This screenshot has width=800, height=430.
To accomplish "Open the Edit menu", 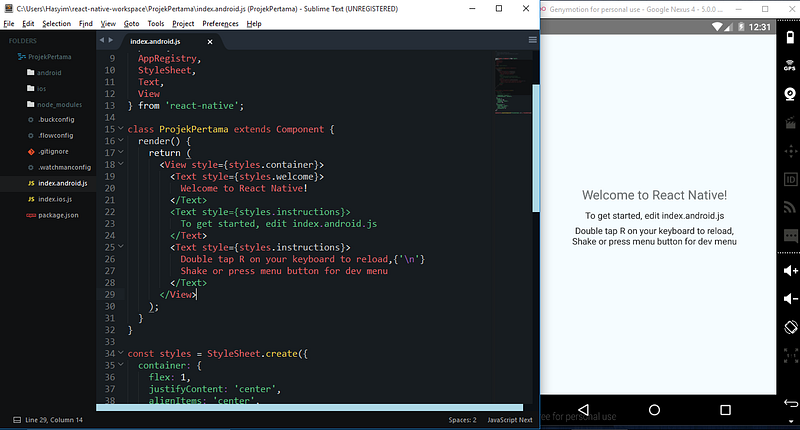I will coord(28,23).
